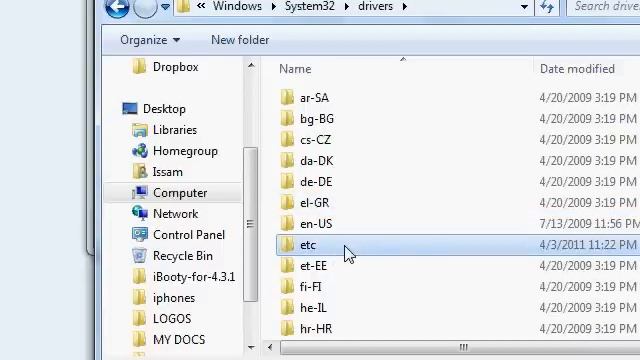The width and height of the screenshot is (640, 360).
Task: Expand arrow after drivers in path
Action: pos(404,7)
